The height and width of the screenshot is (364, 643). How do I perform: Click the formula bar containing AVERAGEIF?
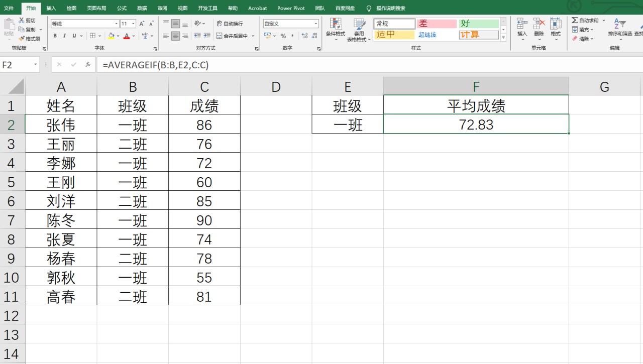(369, 65)
